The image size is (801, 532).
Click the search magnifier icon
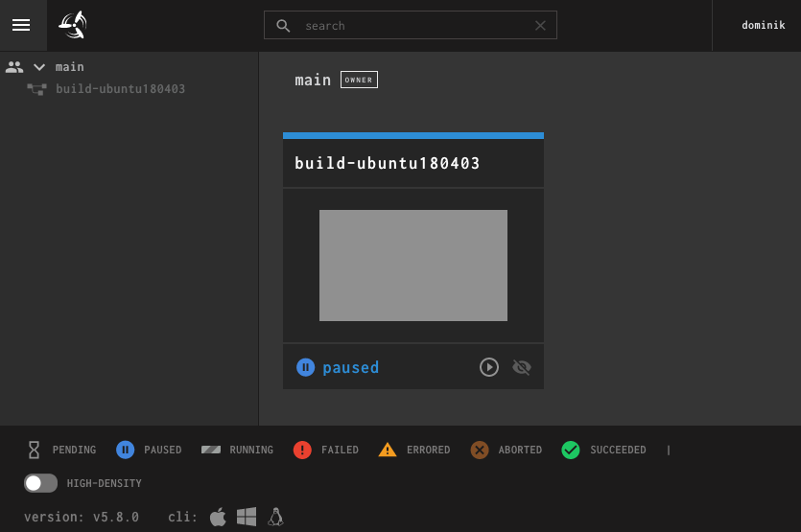point(283,26)
